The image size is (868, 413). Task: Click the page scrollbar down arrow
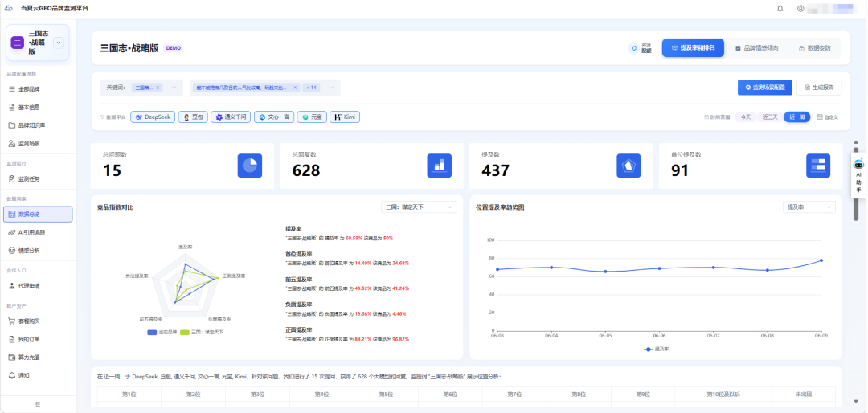pos(857,401)
